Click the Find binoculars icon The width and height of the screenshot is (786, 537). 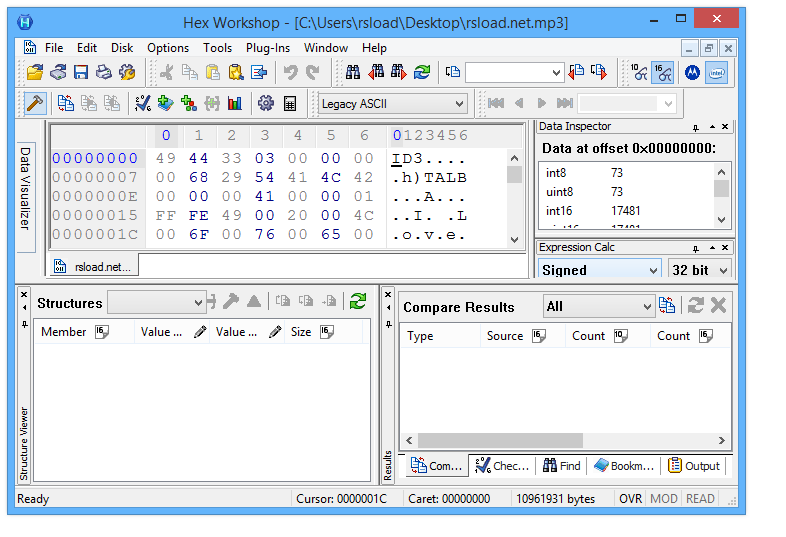tap(352, 72)
